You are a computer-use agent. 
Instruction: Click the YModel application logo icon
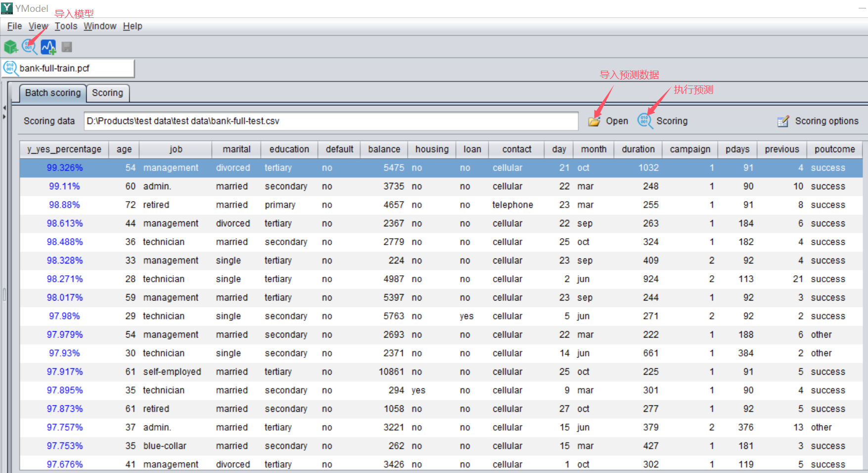[7, 8]
